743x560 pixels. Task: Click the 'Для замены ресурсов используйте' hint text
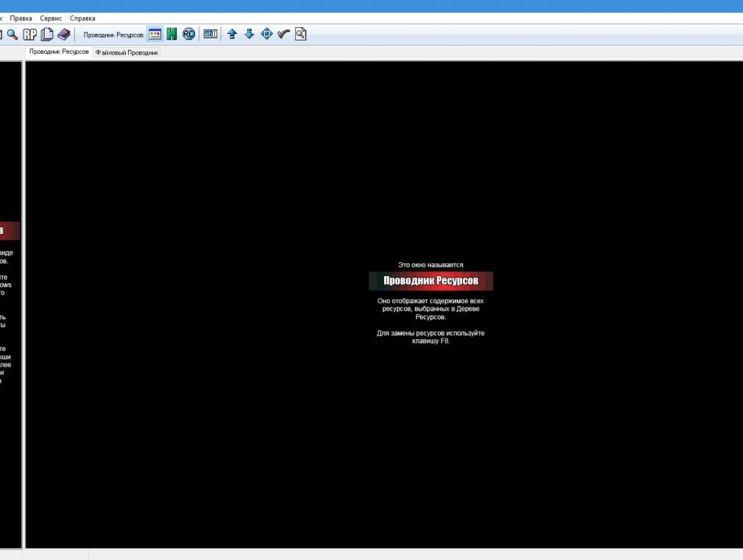coord(430,333)
